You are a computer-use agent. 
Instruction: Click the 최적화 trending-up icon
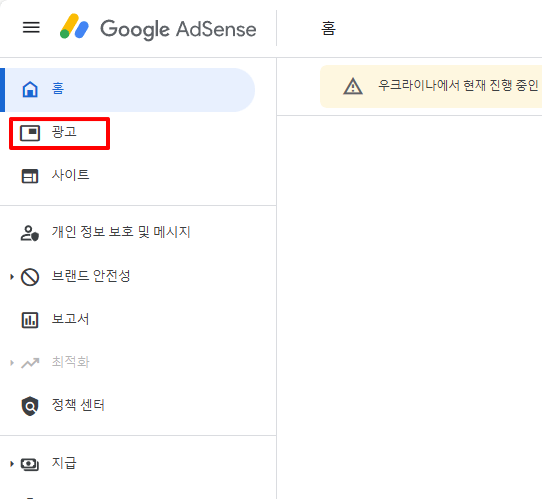(30, 363)
